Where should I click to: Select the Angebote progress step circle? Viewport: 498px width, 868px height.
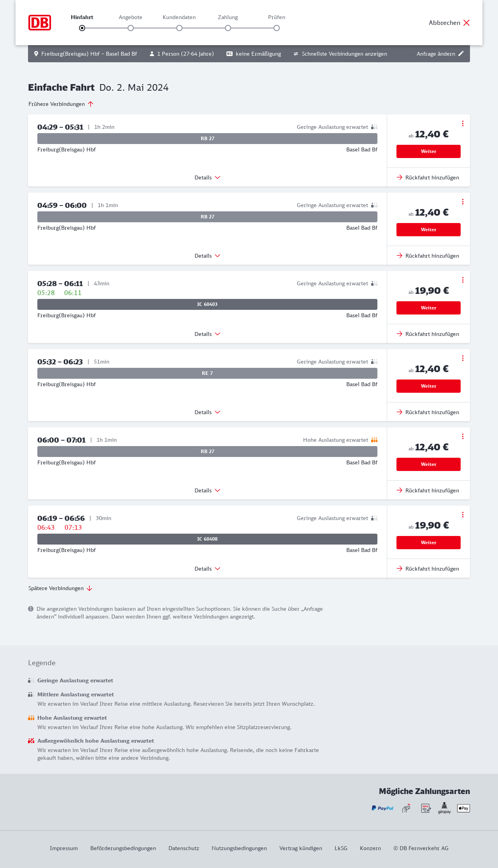(x=131, y=28)
